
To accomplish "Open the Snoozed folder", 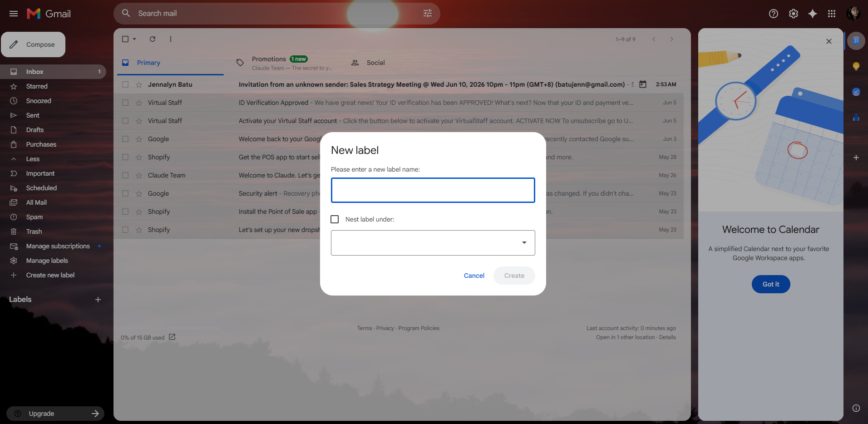I will (53, 101).
